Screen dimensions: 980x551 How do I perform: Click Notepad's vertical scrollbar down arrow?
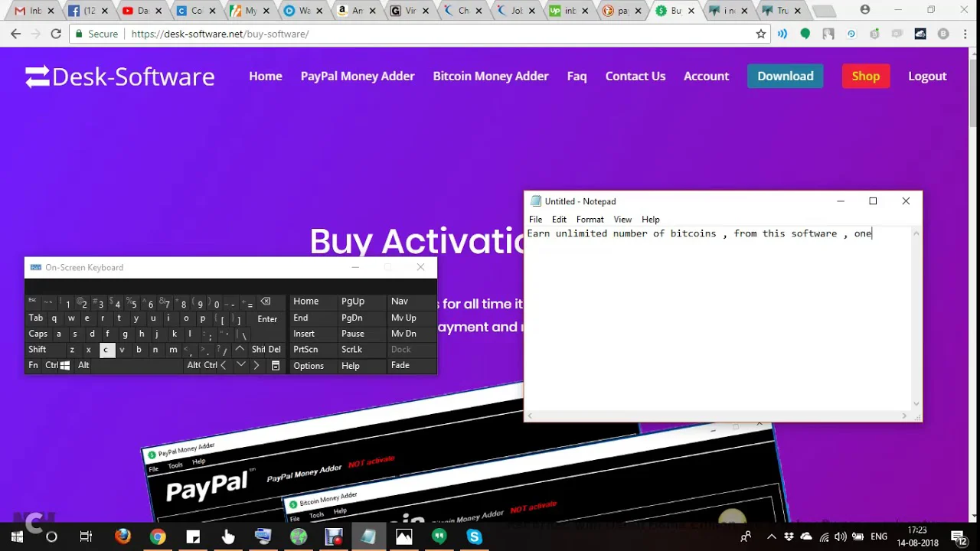click(x=916, y=404)
